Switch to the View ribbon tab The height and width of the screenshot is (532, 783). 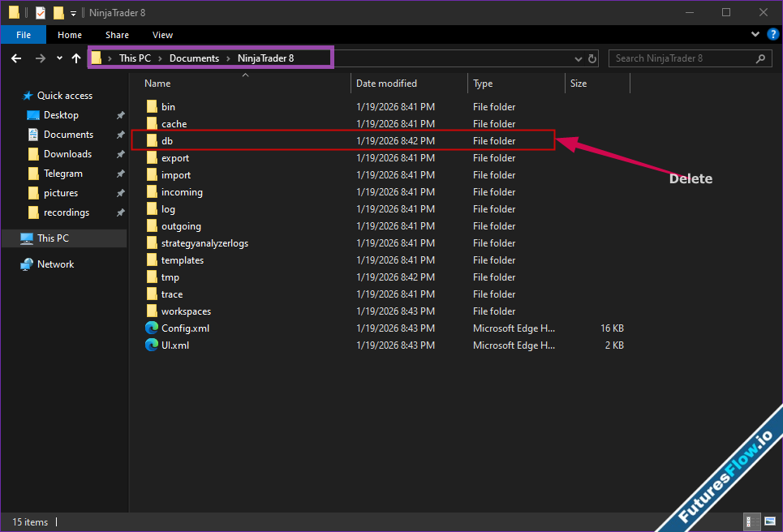click(x=162, y=35)
